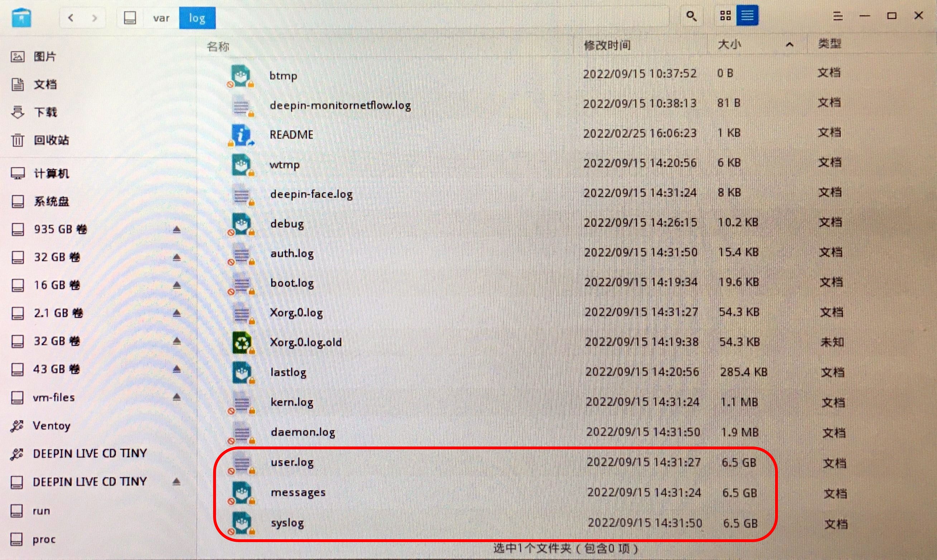Screen dimensions: 937x560
Task: Open Computer (计算机) in the sidebar
Action: pyautogui.click(x=51, y=174)
